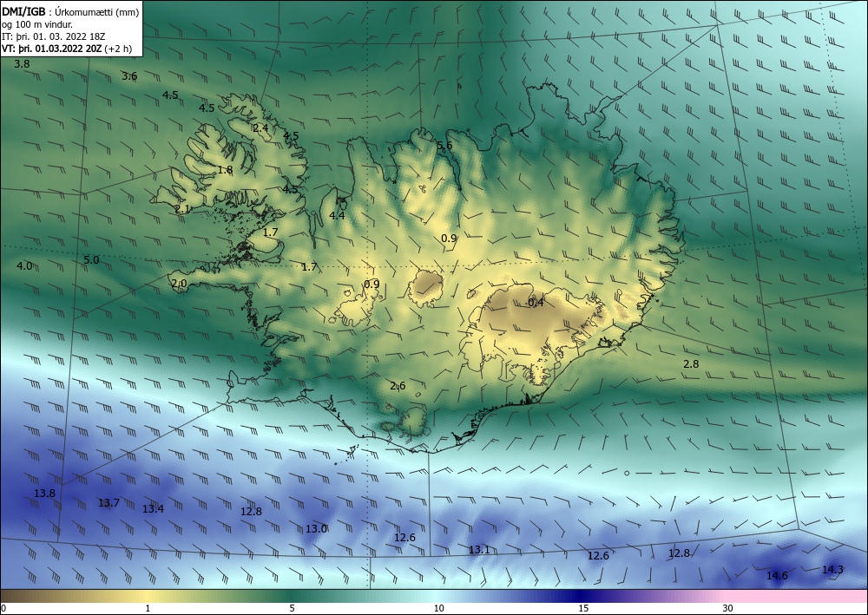Click the 13.4 value label
Viewport: 868px width, 615px height.
(x=153, y=509)
